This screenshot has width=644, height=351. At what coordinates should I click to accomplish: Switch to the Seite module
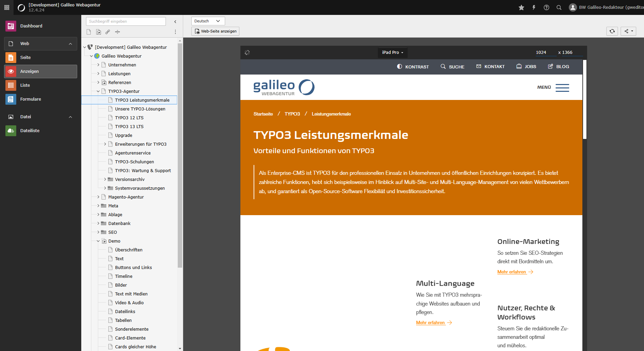click(25, 57)
